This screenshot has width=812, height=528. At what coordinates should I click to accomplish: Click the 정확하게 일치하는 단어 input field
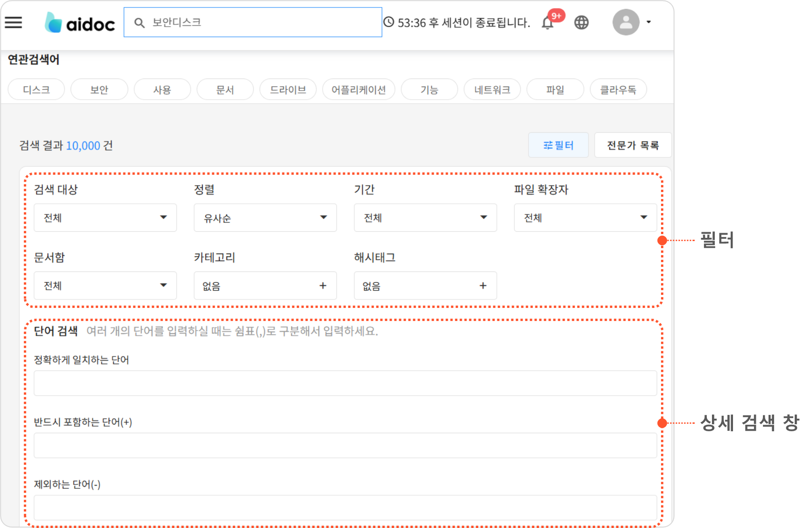pos(345,383)
